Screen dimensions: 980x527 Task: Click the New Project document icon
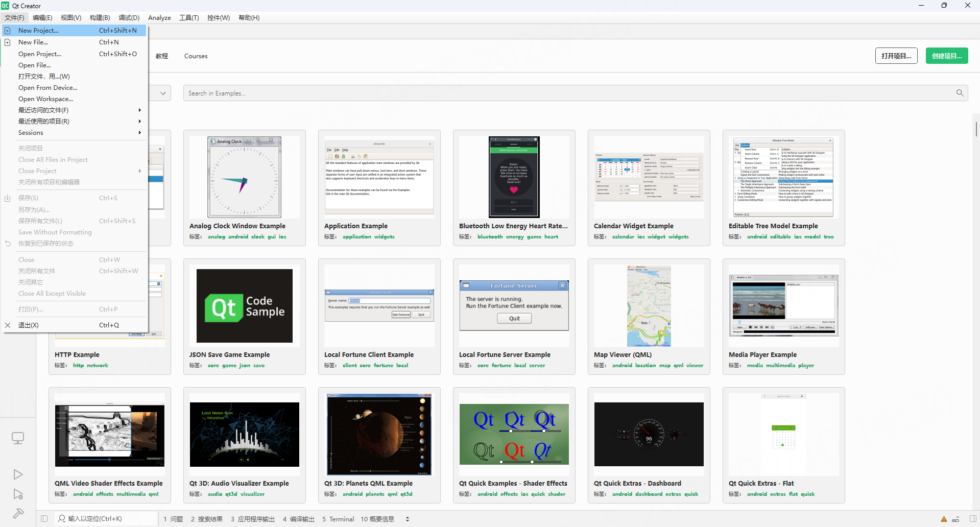8,31
